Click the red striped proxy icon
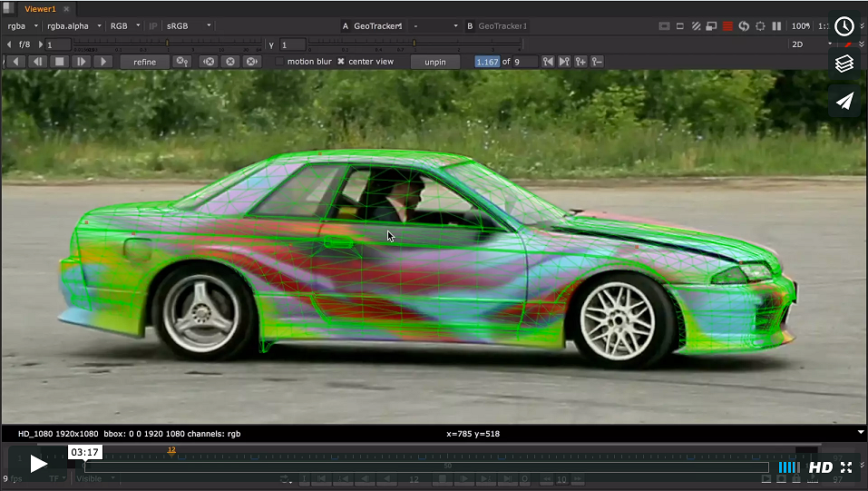 tap(727, 26)
